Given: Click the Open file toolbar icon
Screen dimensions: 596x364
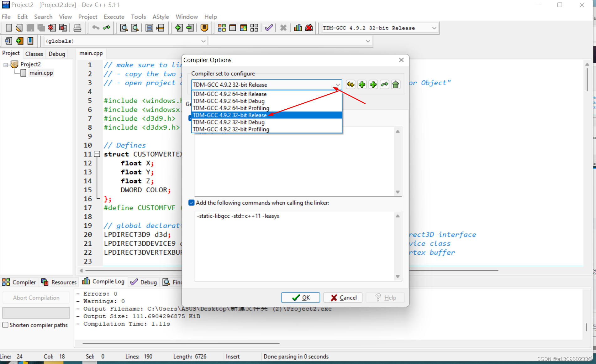Looking at the screenshot, I should coord(19,28).
